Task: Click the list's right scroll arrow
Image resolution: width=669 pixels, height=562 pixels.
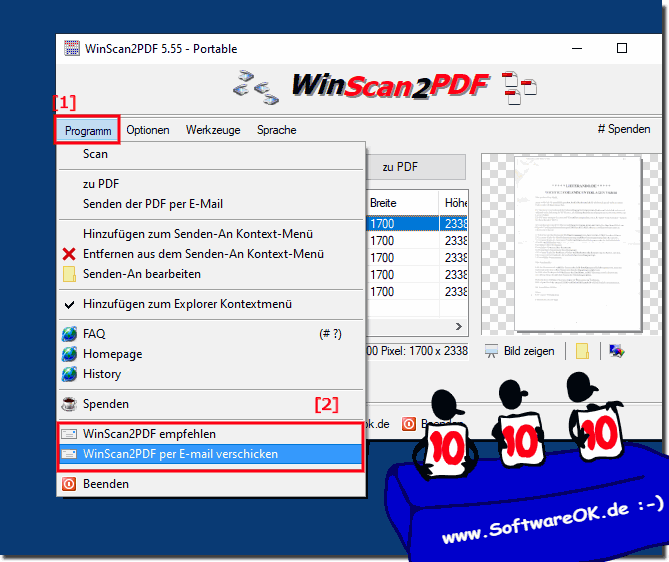Action: click(x=459, y=326)
